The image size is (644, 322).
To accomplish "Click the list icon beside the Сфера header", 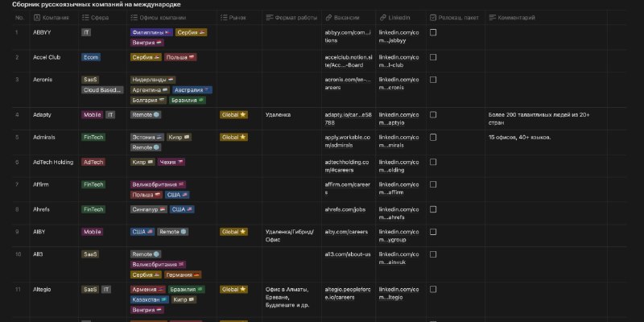I will (x=85, y=17).
